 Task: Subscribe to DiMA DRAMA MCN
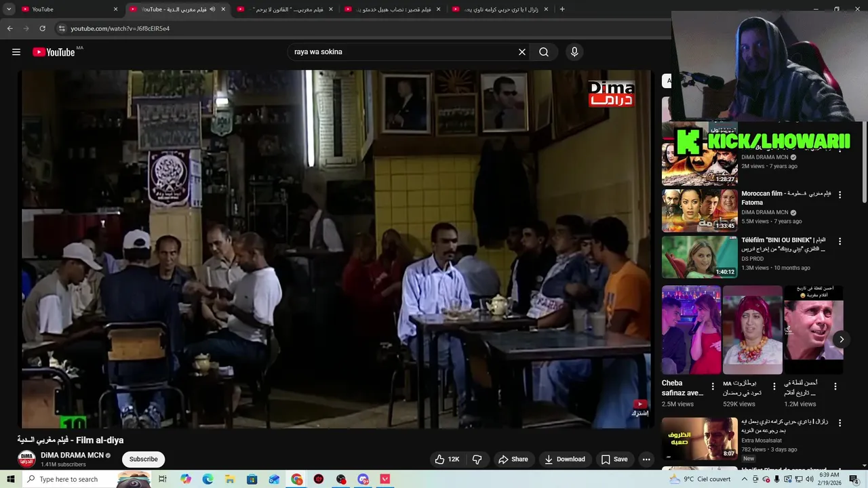coord(143,459)
